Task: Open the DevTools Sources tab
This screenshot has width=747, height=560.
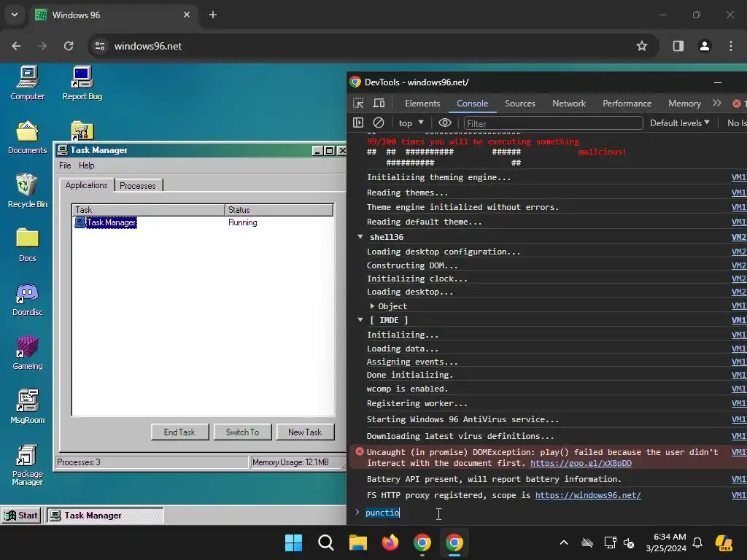Action: [519, 104]
